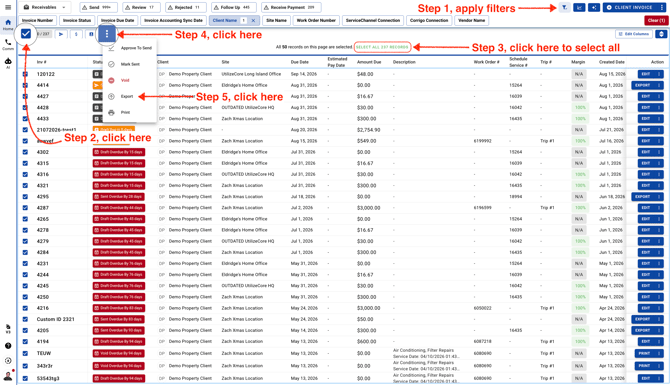Open Vendor Name filter dropdown

[x=471, y=20]
